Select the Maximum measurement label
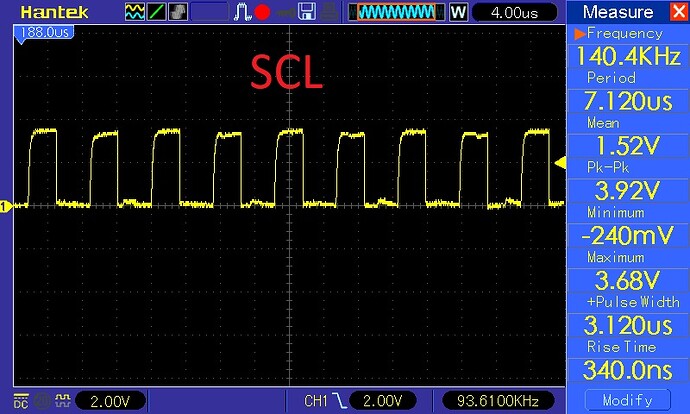The height and width of the screenshot is (414, 690). (x=616, y=257)
